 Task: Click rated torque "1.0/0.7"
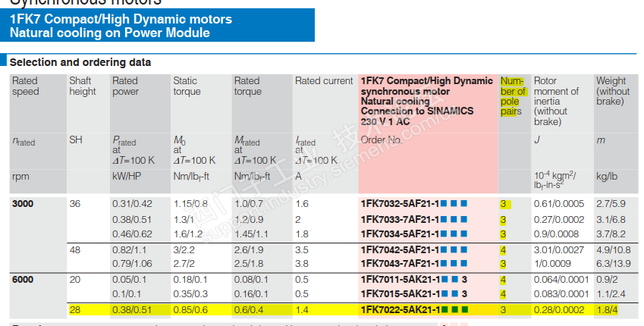[x=249, y=204]
